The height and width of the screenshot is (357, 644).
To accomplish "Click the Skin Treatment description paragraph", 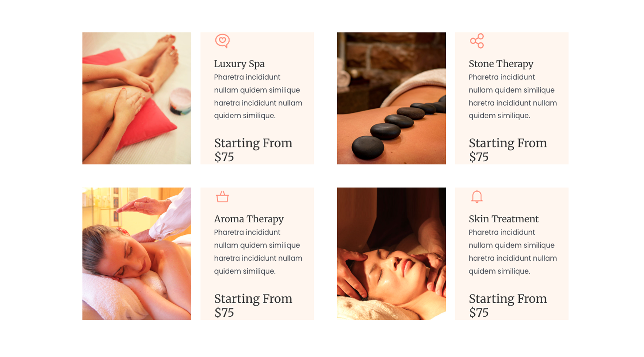I will [x=513, y=252].
